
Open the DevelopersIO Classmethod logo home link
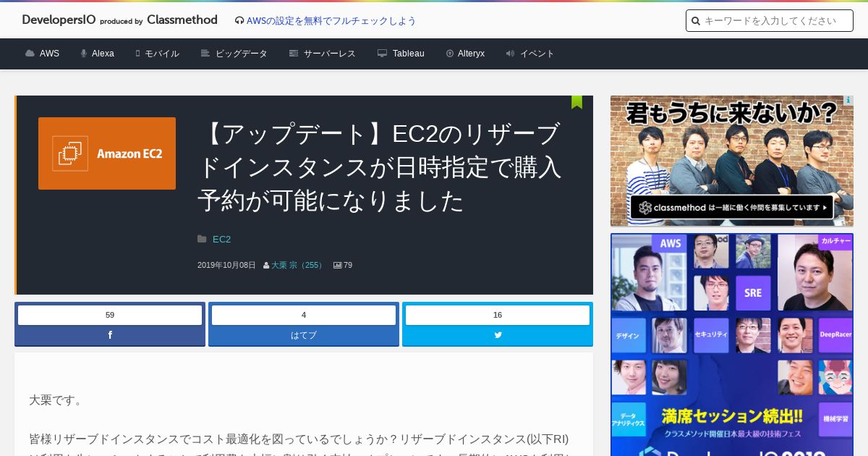coord(119,20)
